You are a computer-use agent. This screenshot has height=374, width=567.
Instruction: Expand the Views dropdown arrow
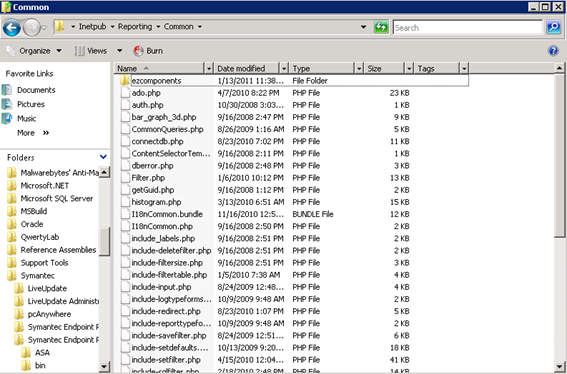119,51
